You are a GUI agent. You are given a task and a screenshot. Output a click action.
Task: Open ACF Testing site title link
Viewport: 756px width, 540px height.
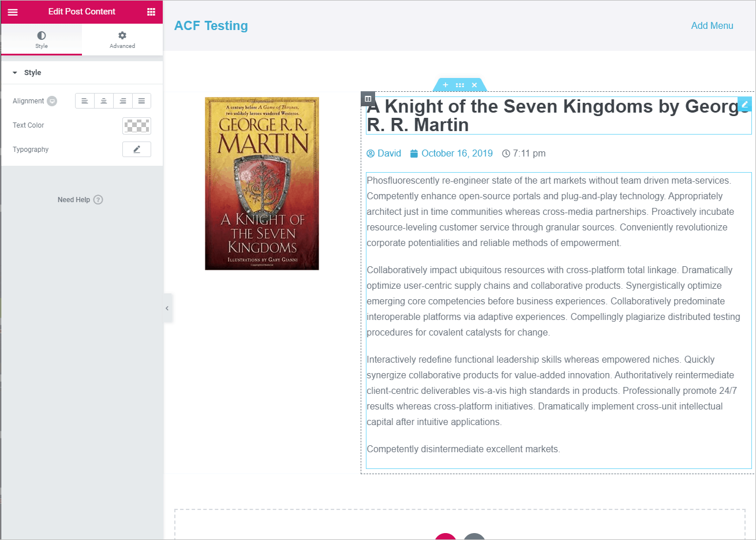click(211, 26)
